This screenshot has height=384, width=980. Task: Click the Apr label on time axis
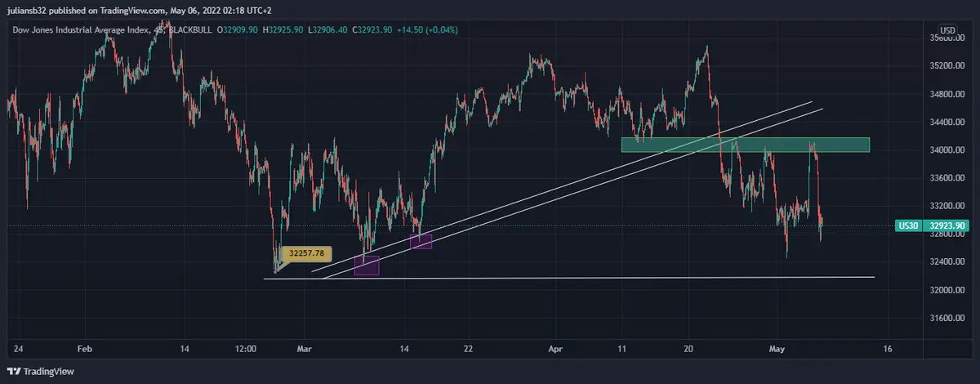555,348
